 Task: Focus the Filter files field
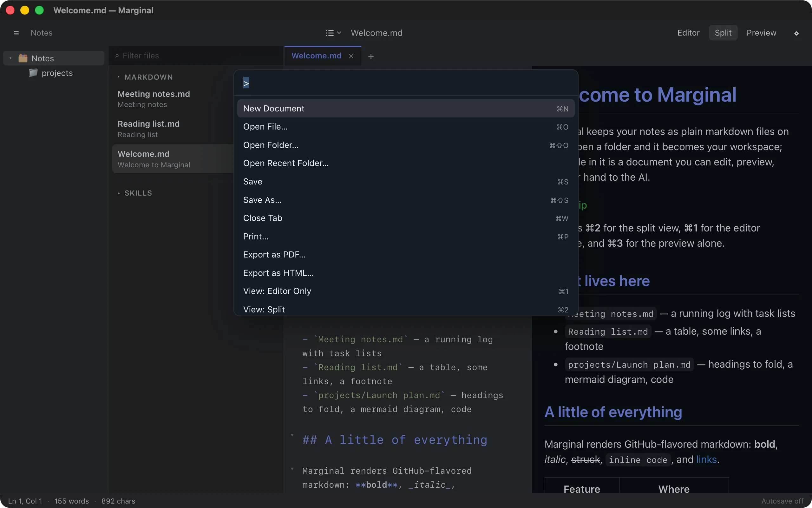coord(196,56)
